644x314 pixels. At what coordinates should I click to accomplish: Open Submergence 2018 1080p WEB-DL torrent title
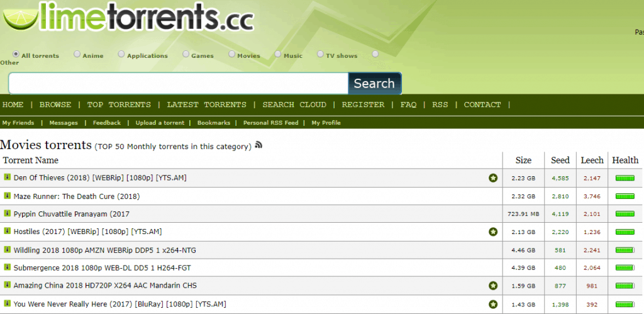(x=103, y=267)
